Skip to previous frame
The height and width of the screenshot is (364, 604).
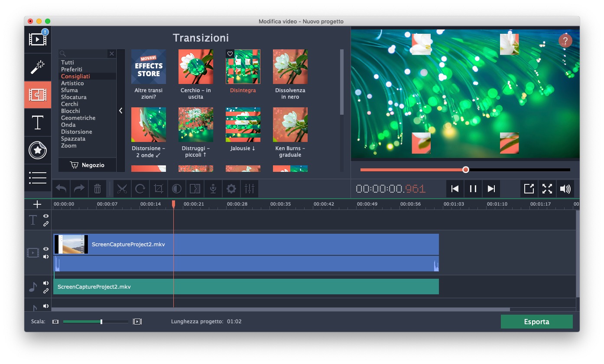click(455, 189)
